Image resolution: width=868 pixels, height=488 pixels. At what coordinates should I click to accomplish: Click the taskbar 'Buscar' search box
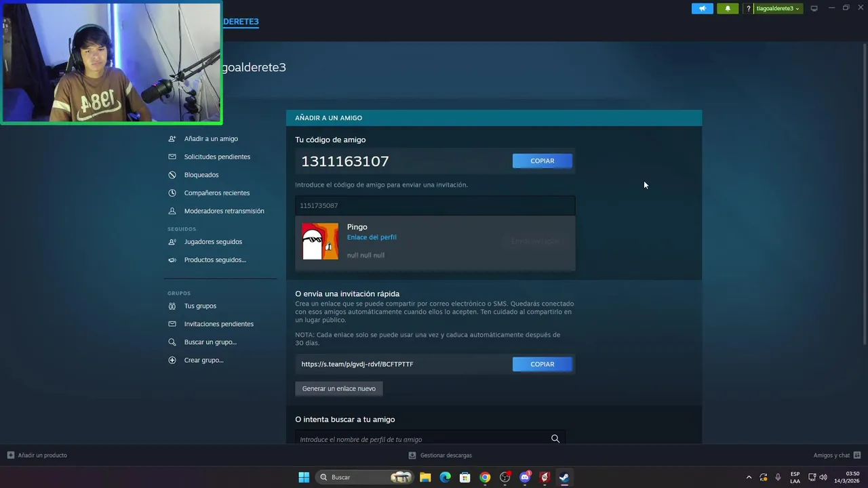(x=366, y=477)
